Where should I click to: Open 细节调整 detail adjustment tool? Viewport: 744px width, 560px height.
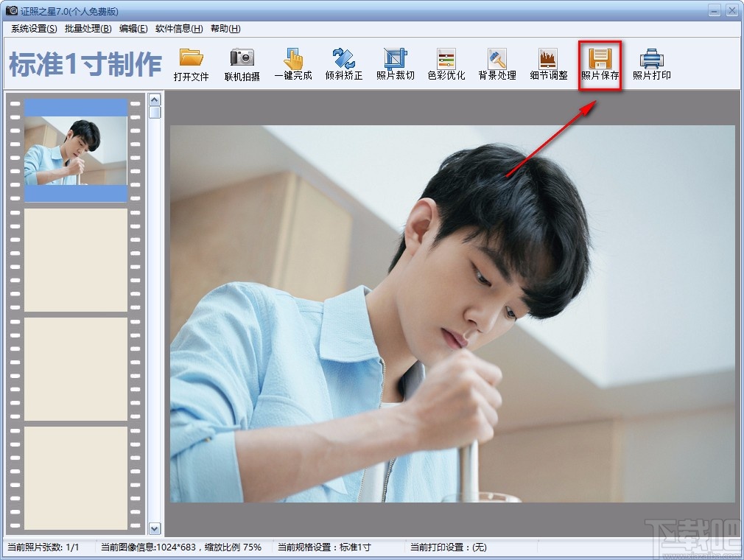(549, 65)
